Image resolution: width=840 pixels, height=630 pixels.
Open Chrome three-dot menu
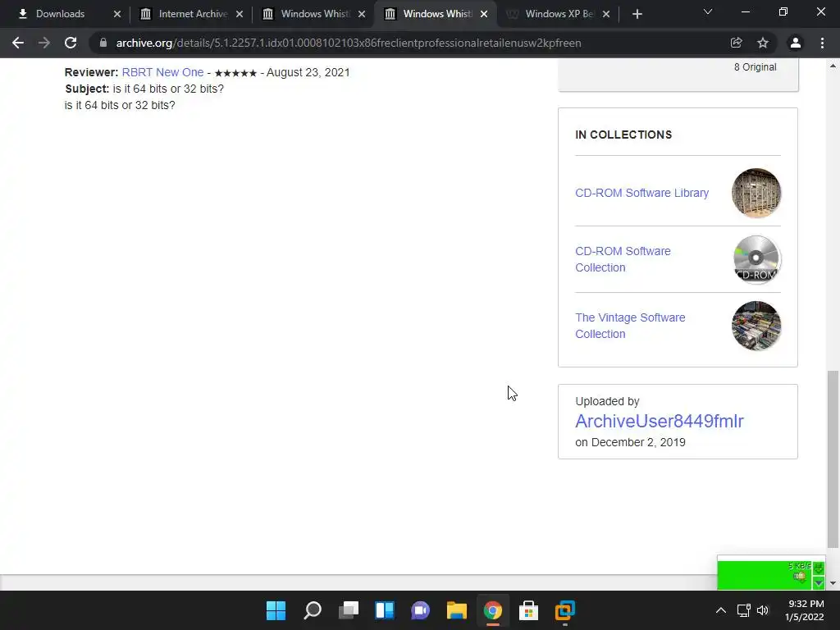[822, 43]
